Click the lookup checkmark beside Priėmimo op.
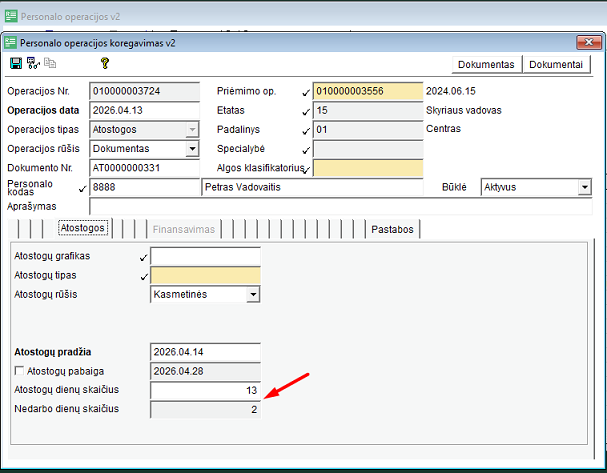Viewport: 607px width, 473px height. (x=306, y=92)
